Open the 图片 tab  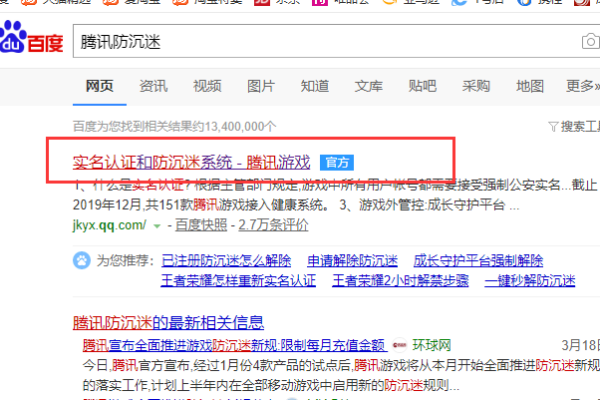coord(261,86)
